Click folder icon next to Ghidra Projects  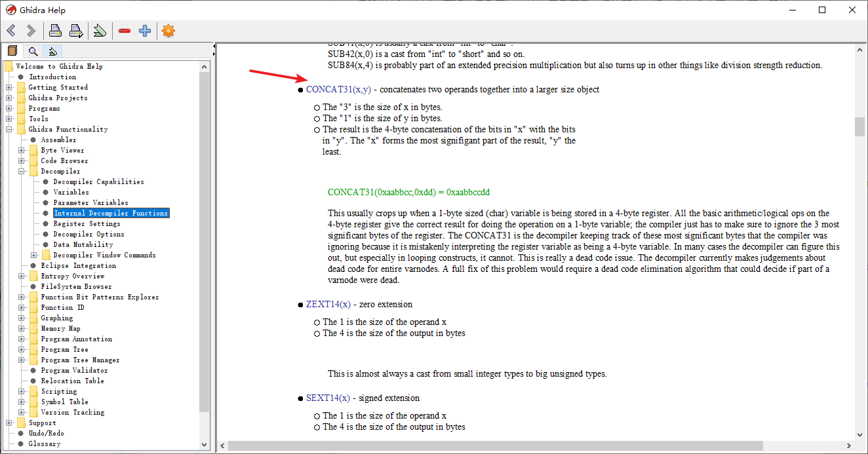21,98
